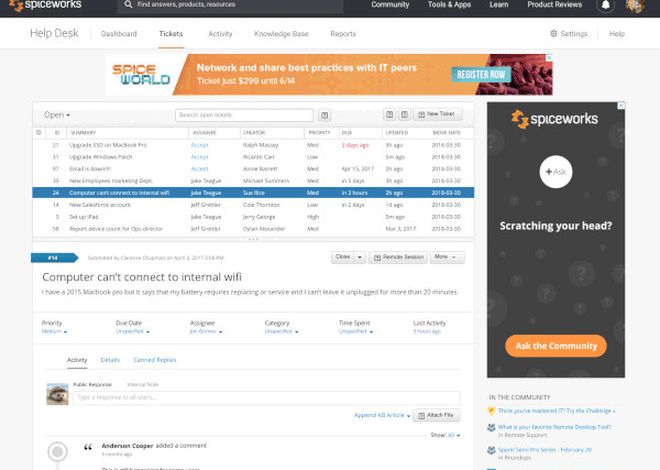Open the Help Desk Activity nav tab

220,34
